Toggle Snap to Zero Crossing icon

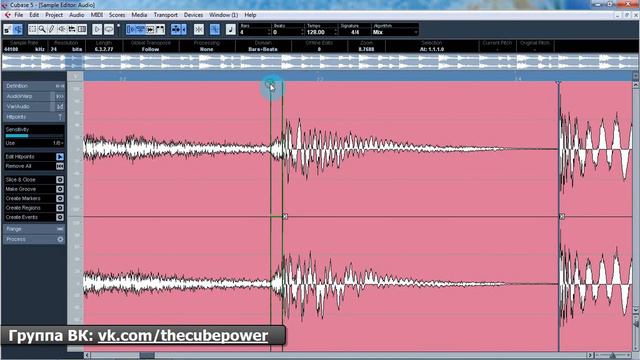pos(199,29)
